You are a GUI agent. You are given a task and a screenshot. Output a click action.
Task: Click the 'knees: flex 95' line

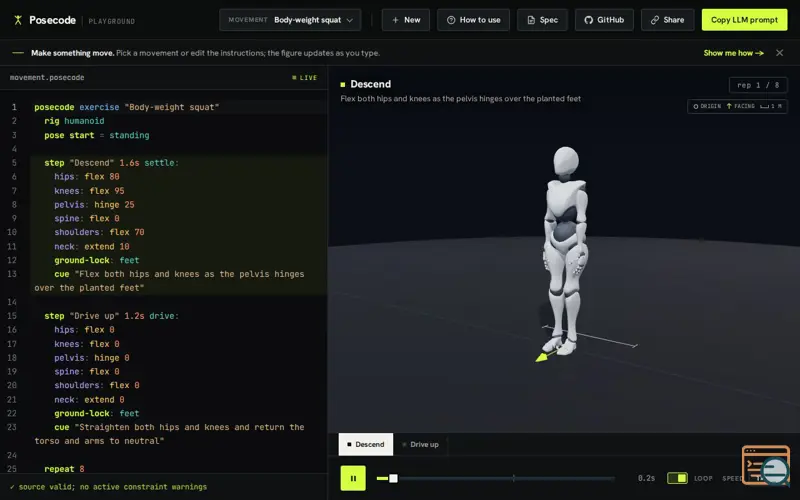coord(89,191)
